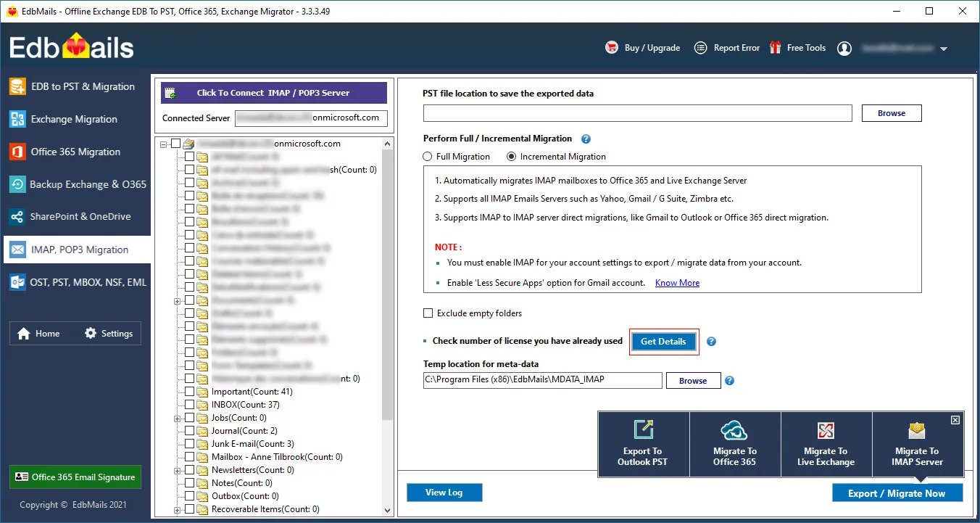This screenshot has height=523, width=980.
Task: Open SharePoint & OneDrive section
Action: pyautogui.click(x=75, y=216)
